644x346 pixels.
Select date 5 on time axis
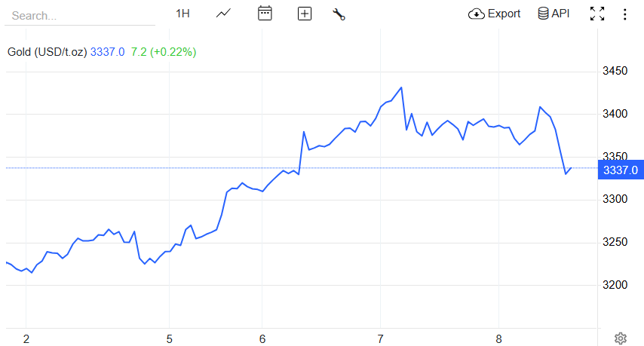click(170, 338)
